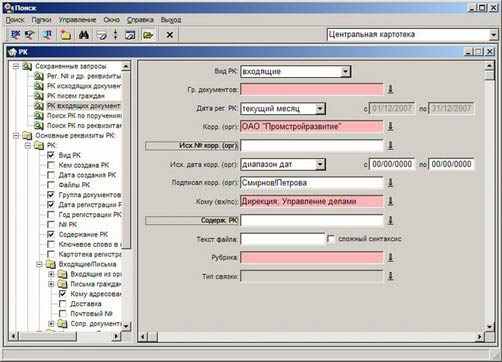Select saved query Поиск РК по поручениям
Image resolution: width=502 pixels, height=362 pixels.
(84, 116)
